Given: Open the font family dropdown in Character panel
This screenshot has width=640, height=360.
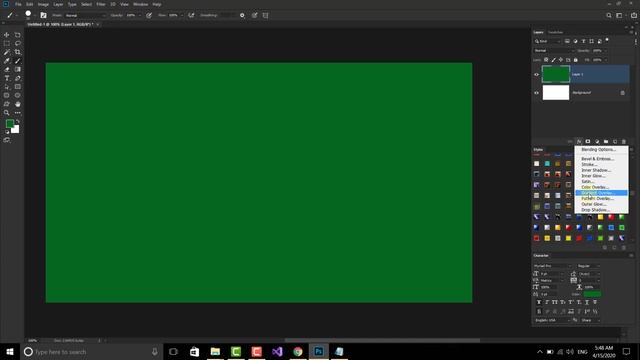Looking at the screenshot, I should (x=553, y=266).
